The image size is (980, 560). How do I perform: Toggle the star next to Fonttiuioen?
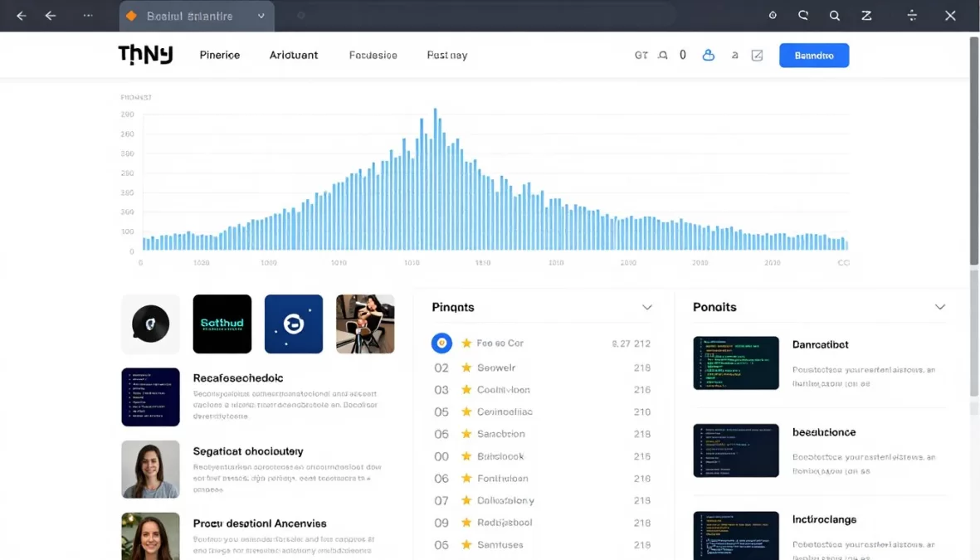[x=466, y=478]
